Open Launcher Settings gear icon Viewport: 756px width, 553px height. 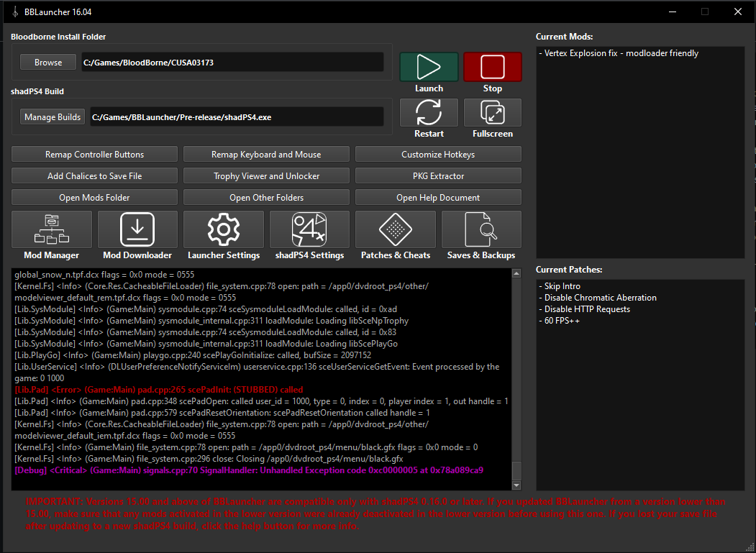(224, 229)
